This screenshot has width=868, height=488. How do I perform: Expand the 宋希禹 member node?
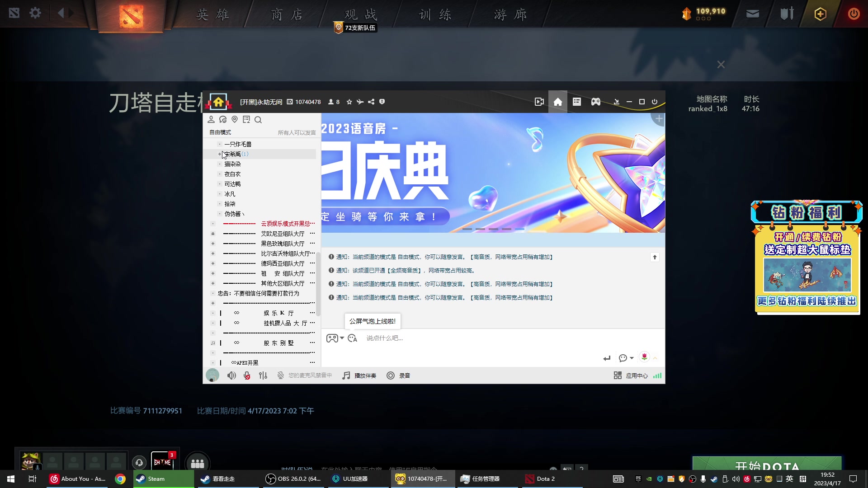coord(219,154)
